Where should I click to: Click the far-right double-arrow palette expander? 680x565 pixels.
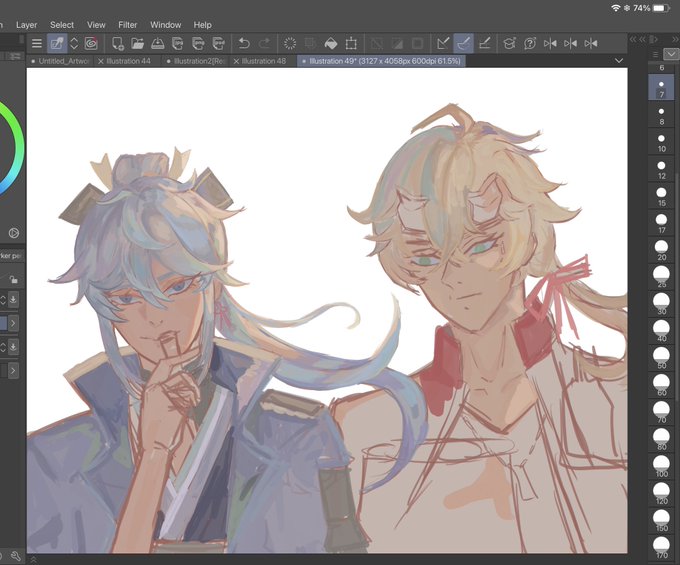pos(675,39)
